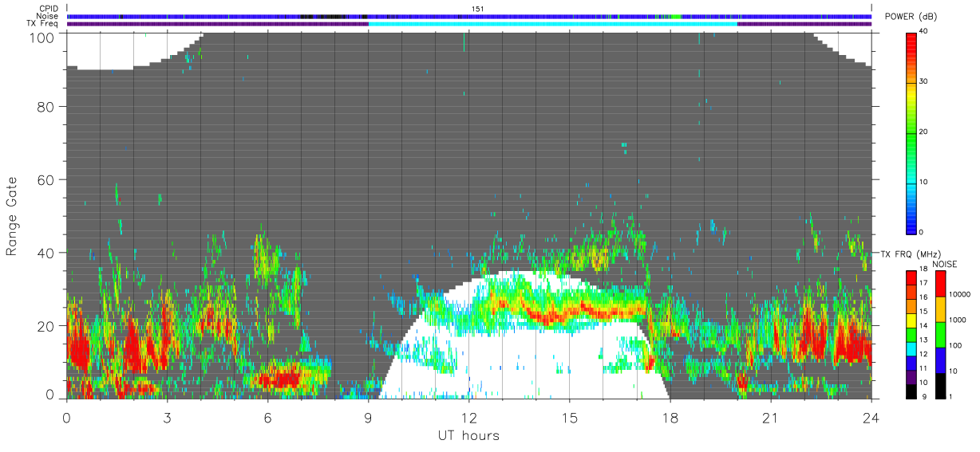Click the UT hours x-axis title
The height and width of the screenshot is (452, 980).
[468, 435]
